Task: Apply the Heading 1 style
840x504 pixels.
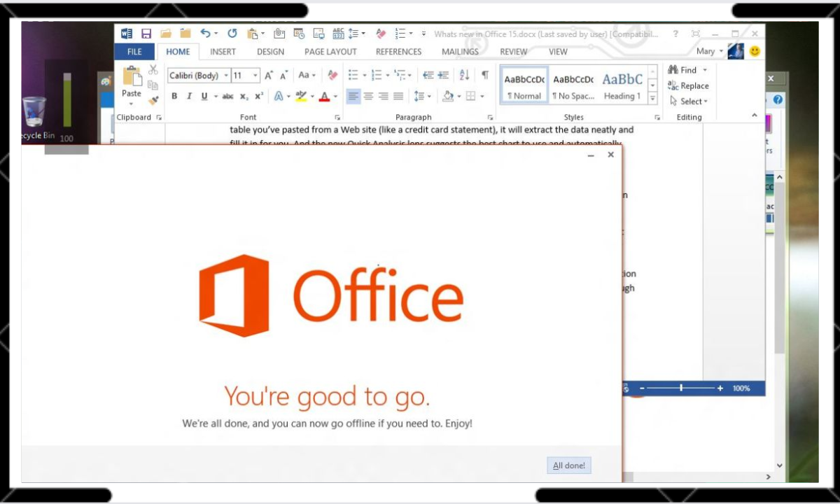Action: [622, 86]
